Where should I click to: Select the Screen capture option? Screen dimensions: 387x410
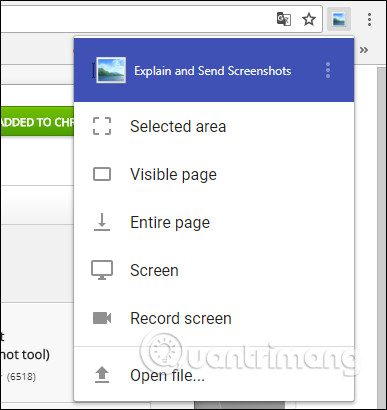click(x=214, y=270)
